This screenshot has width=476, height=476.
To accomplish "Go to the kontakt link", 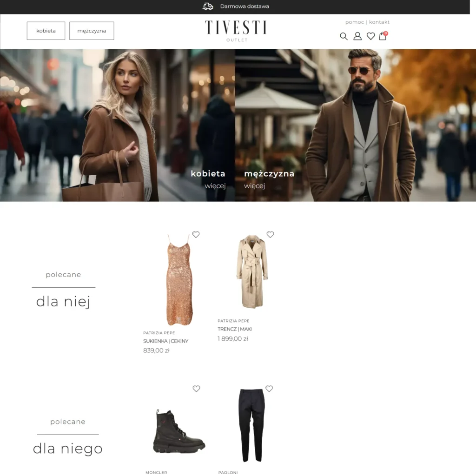I will click(x=379, y=22).
